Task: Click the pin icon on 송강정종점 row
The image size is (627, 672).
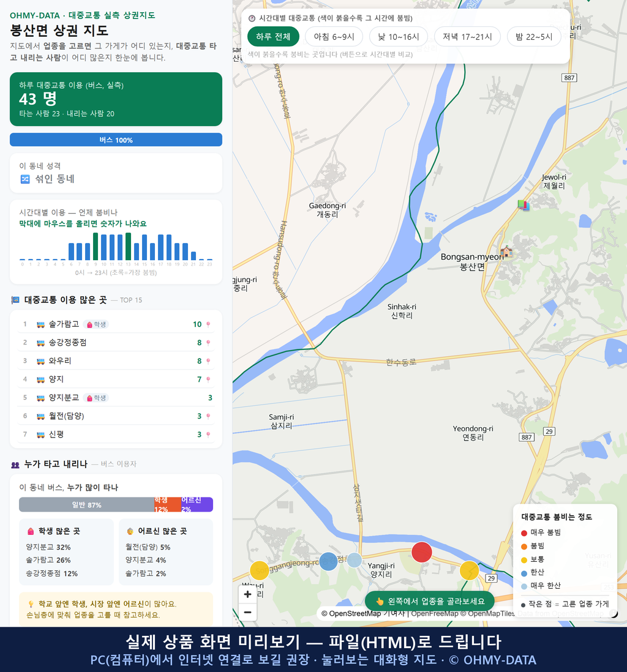Action: click(x=208, y=343)
